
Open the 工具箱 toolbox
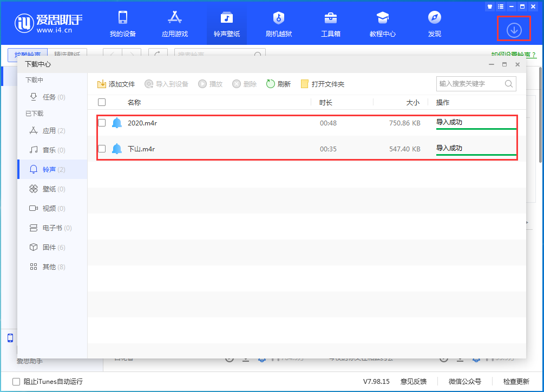pos(331,24)
